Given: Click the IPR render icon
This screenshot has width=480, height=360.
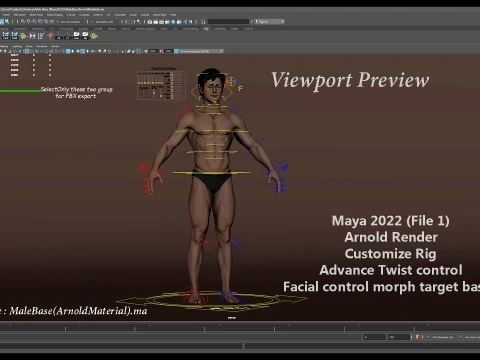Looking at the screenshot, I should tap(161, 22).
